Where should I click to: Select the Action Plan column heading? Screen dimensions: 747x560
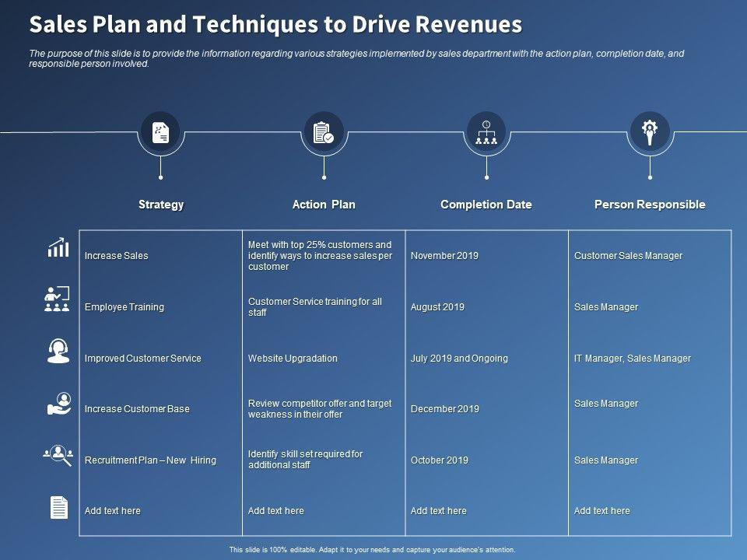324,205
